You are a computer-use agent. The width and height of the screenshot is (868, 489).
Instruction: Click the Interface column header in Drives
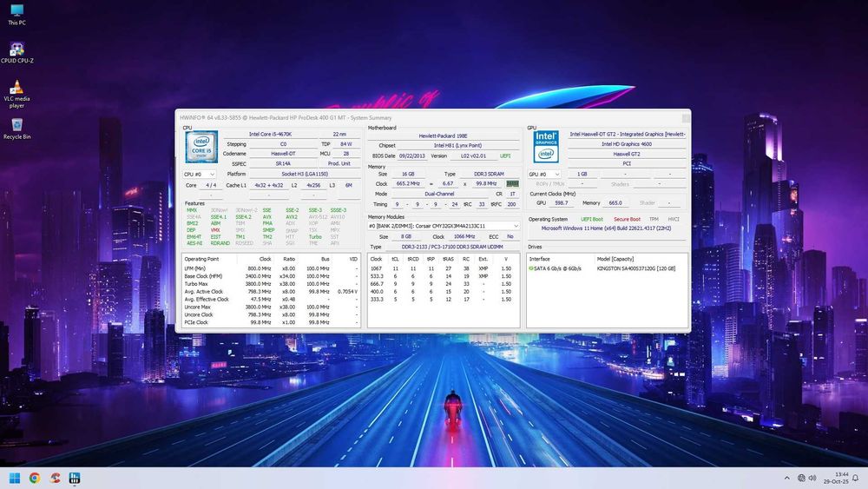click(540, 259)
